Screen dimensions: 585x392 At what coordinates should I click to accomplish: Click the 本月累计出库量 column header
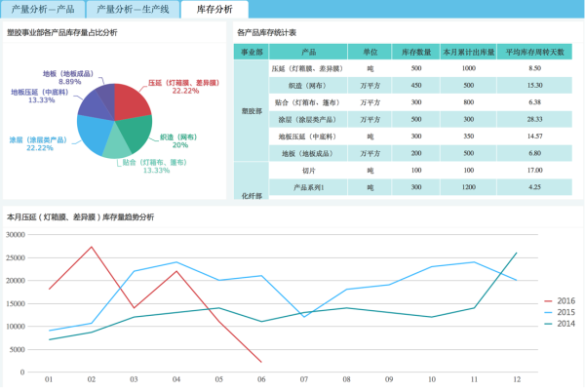pos(469,52)
